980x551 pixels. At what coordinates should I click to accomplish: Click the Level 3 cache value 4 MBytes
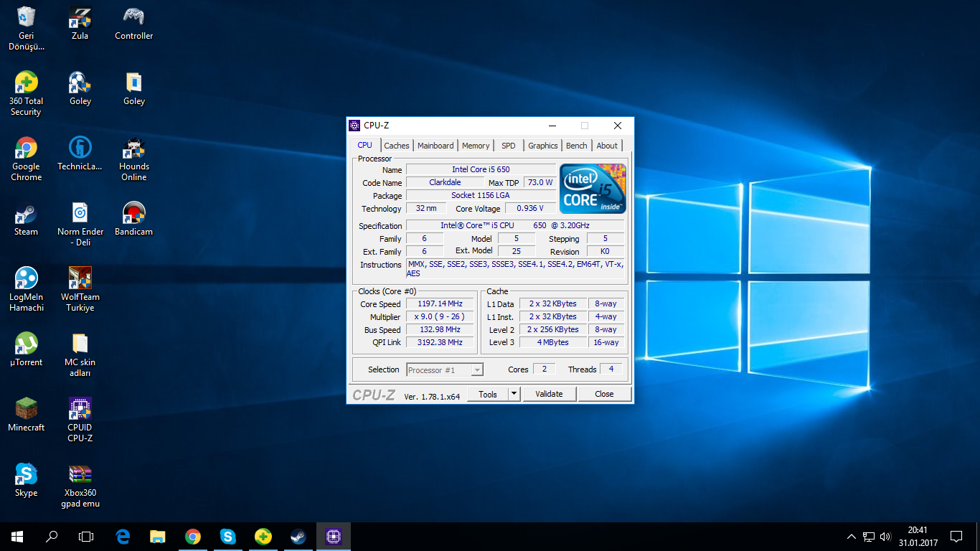tap(553, 342)
